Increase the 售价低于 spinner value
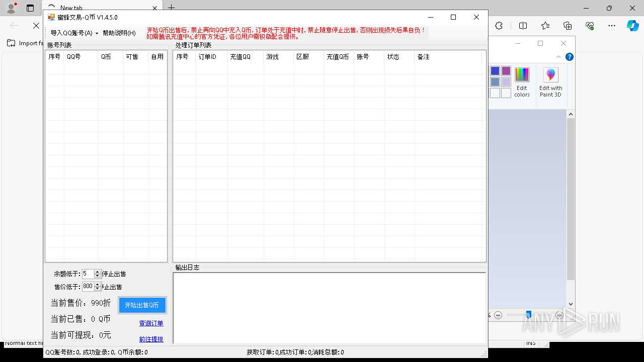Viewport: 644px width, 362px height. point(98,285)
